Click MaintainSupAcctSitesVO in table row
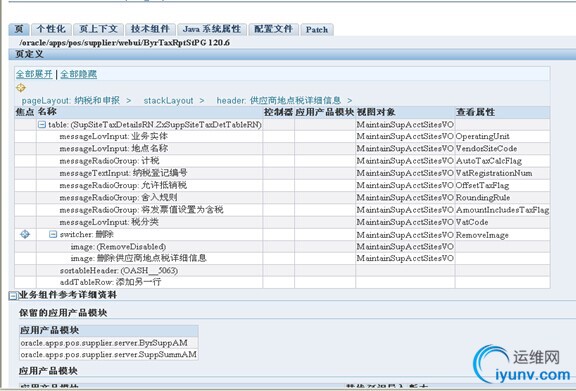 click(405, 125)
